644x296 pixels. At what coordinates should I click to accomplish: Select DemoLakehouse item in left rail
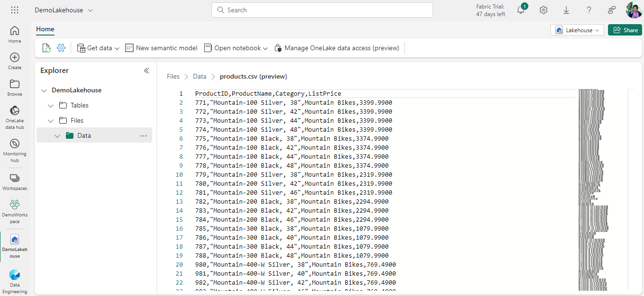pos(15,246)
